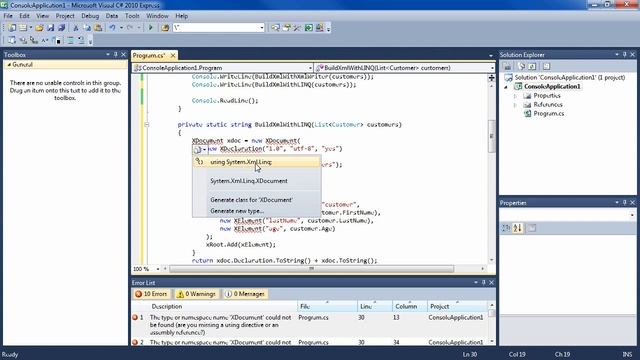Click the Alphabetical sort icon in Properties panel
Screen dimensions: 640x360
tap(518, 228)
